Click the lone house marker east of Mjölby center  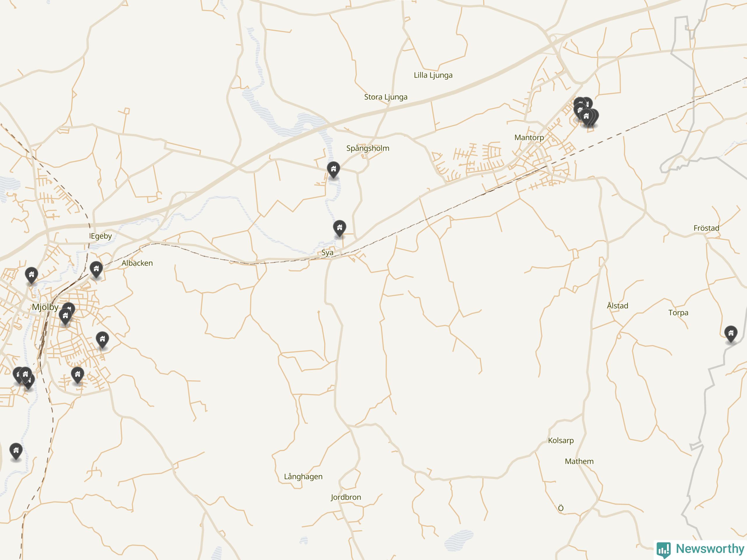(102, 339)
